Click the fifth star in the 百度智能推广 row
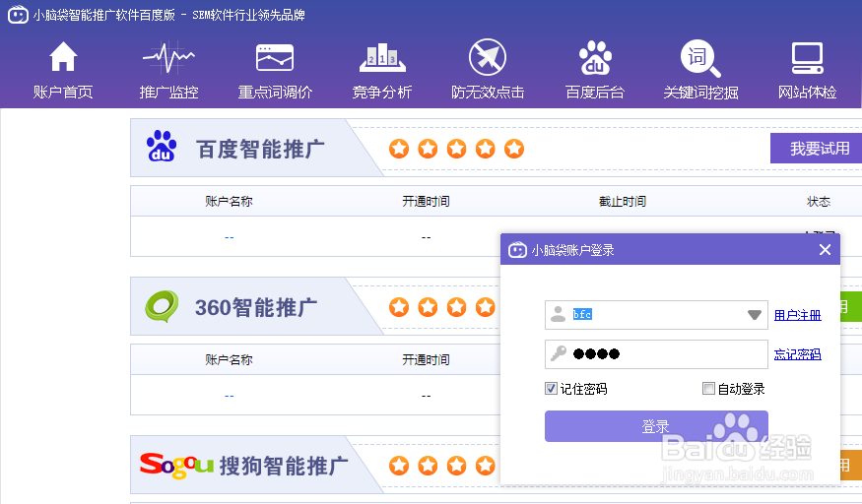 coord(514,149)
